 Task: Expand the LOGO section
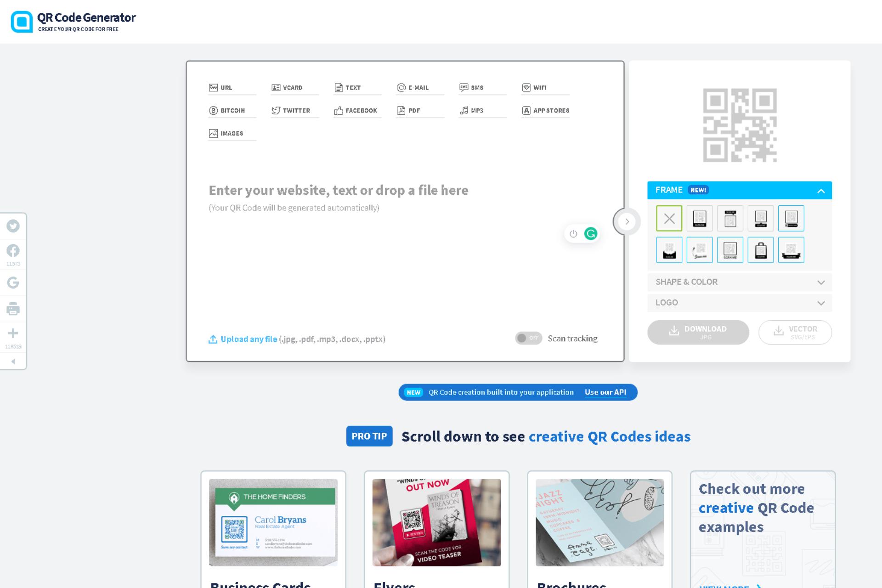740,302
